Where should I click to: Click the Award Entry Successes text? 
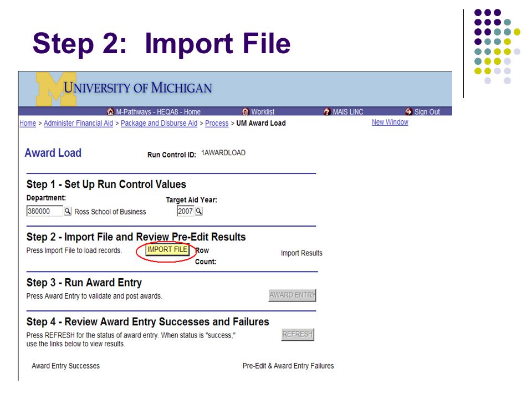[x=66, y=366]
